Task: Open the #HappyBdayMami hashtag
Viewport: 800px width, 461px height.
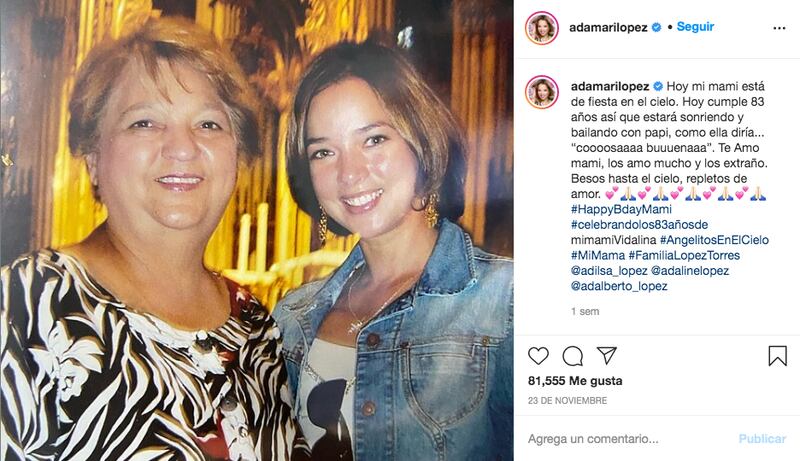Action: click(x=621, y=209)
